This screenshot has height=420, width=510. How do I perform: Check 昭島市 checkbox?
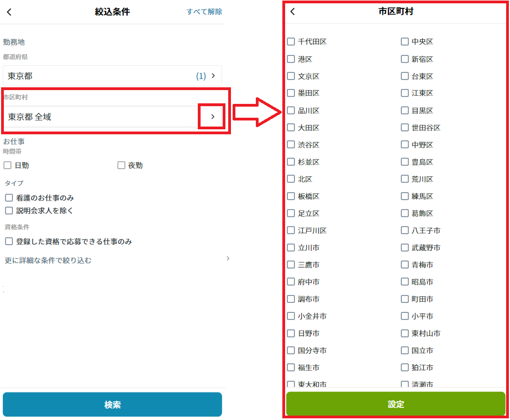[x=404, y=282]
